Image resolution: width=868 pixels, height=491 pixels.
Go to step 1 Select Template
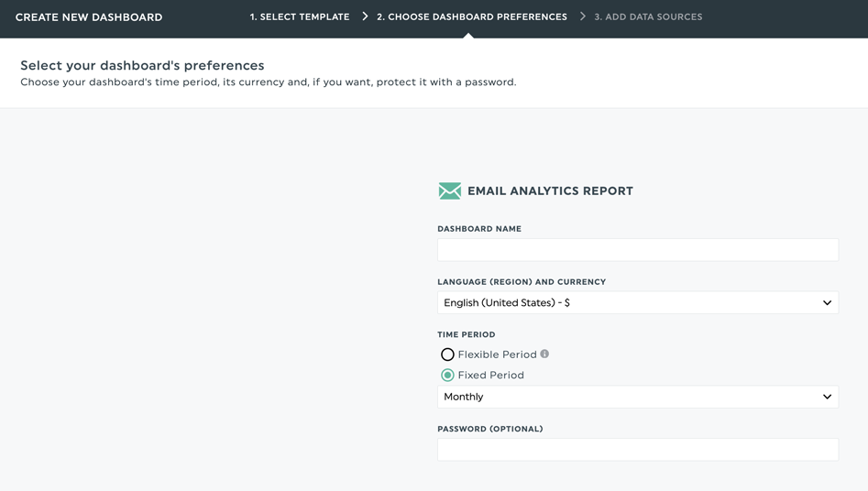pyautogui.click(x=300, y=17)
